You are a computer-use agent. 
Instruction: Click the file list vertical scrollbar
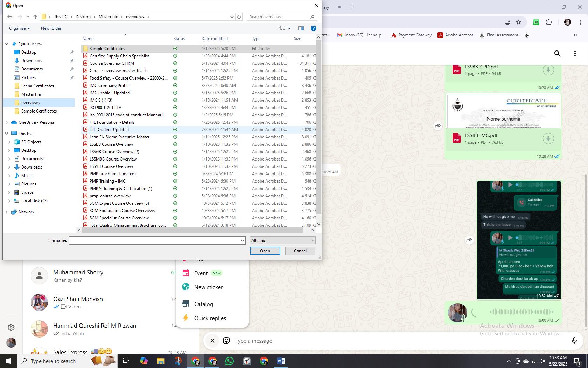coord(318,127)
